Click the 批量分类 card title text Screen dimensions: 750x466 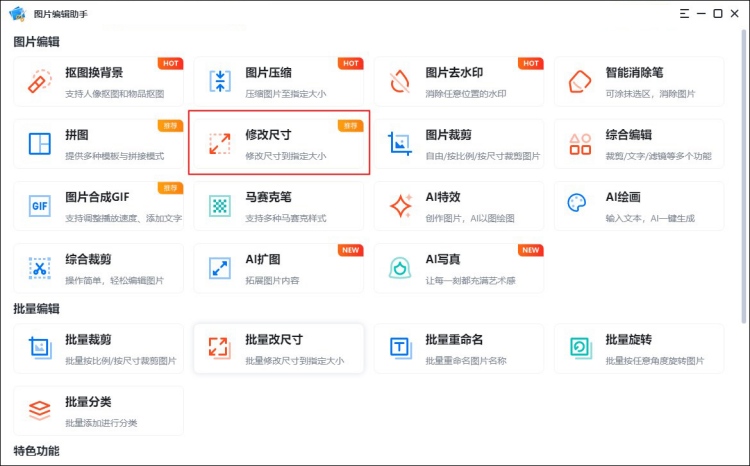[88, 402]
